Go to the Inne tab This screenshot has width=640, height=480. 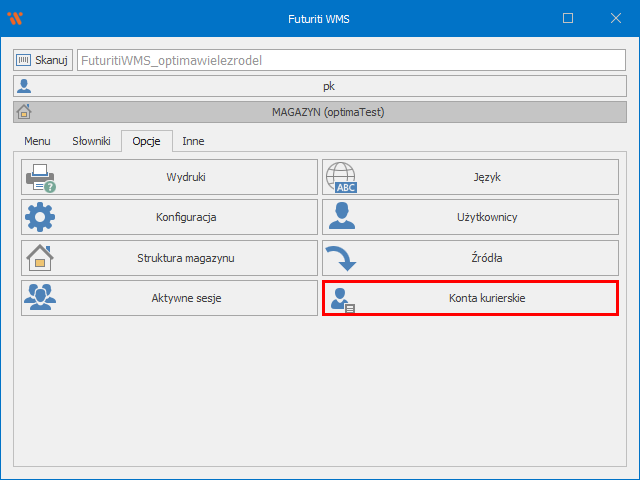point(193,142)
